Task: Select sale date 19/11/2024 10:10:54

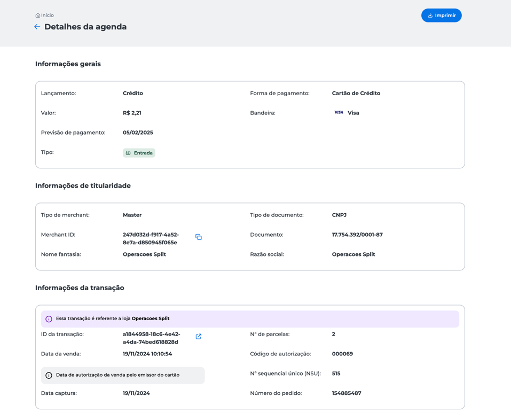Action: pyautogui.click(x=147, y=354)
